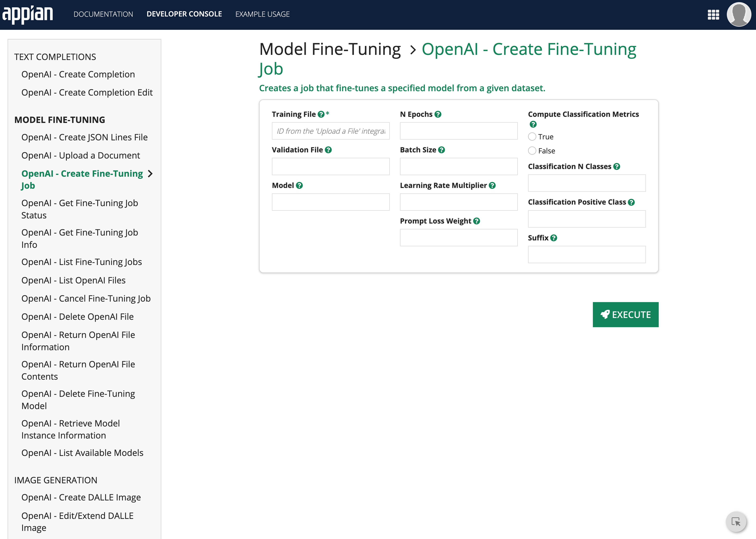The height and width of the screenshot is (539, 756).
Task: Show help for Validation File
Action: coord(328,150)
